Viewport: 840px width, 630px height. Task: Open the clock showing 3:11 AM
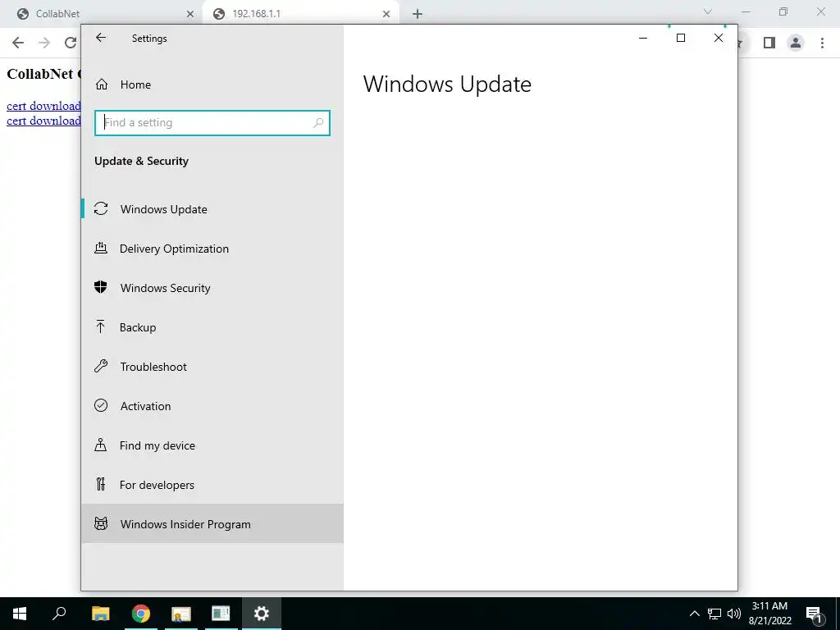click(x=769, y=614)
